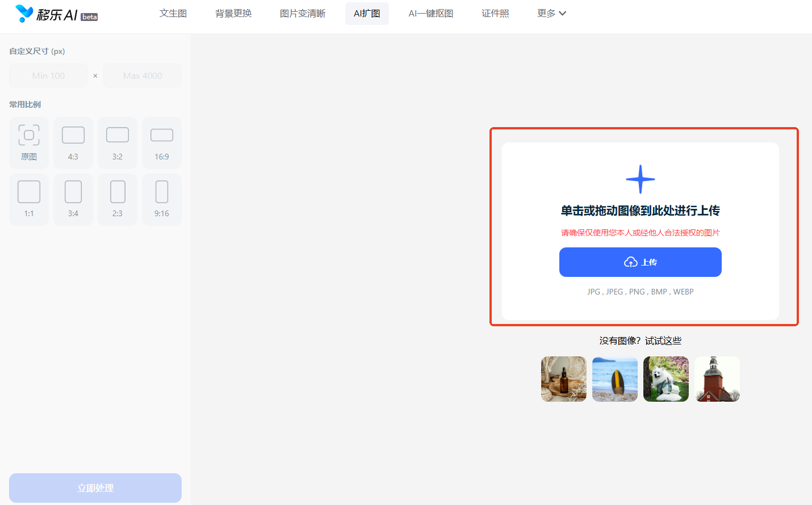Select the white dog sample image
This screenshot has width=812, height=505.
click(666, 379)
